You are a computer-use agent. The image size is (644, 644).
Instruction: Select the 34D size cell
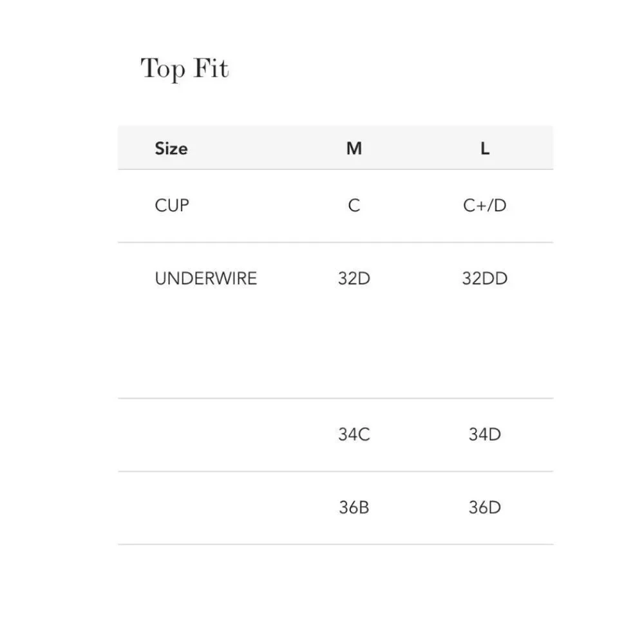(x=485, y=434)
